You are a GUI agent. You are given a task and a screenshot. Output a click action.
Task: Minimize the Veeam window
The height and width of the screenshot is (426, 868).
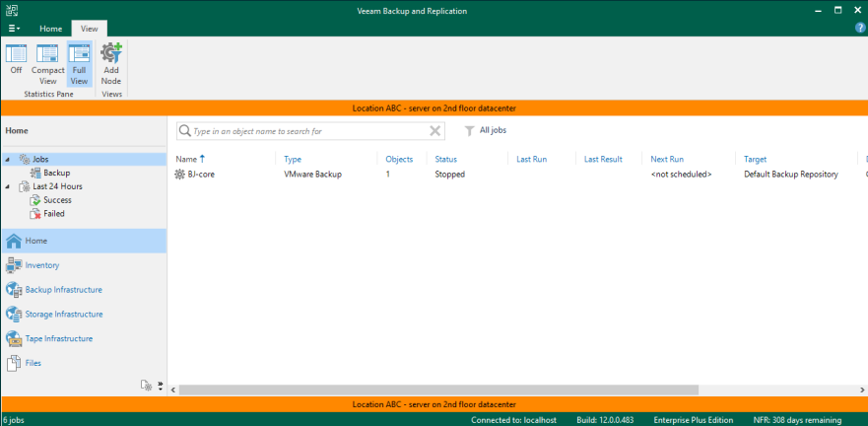click(x=819, y=10)
